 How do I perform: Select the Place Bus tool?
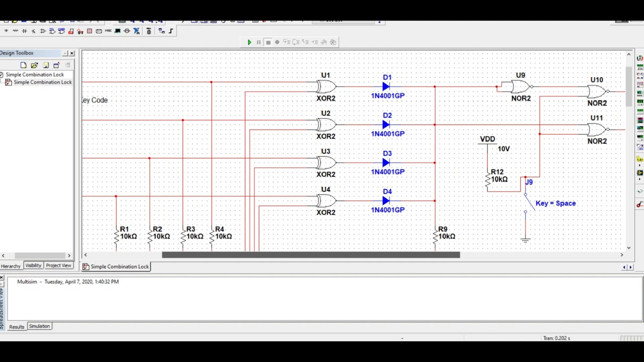[x=171, y=31]
